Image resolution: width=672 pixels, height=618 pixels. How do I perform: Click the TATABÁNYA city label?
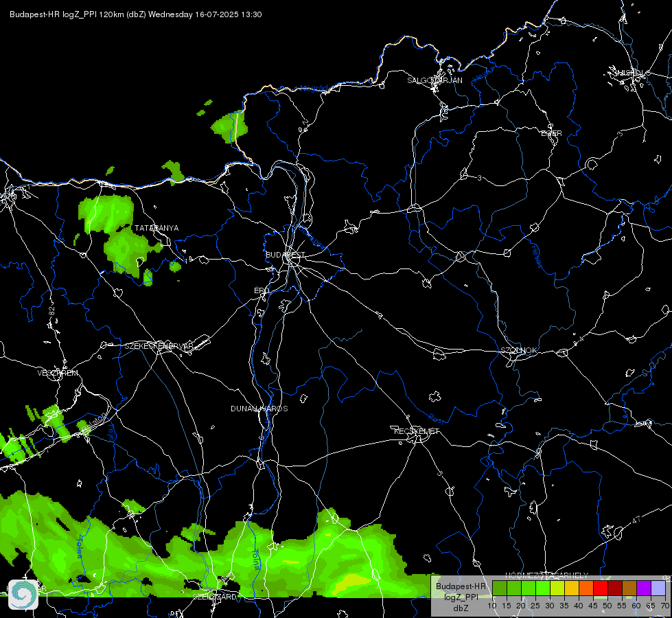(x=157, y=228)
